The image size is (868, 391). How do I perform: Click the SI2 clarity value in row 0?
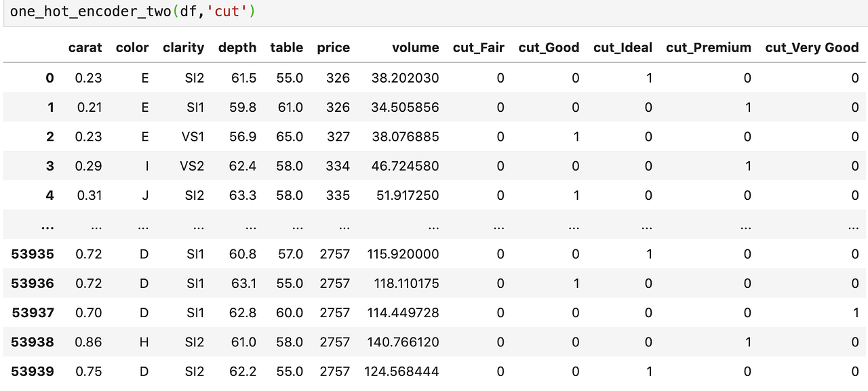(x=193, y=78)
